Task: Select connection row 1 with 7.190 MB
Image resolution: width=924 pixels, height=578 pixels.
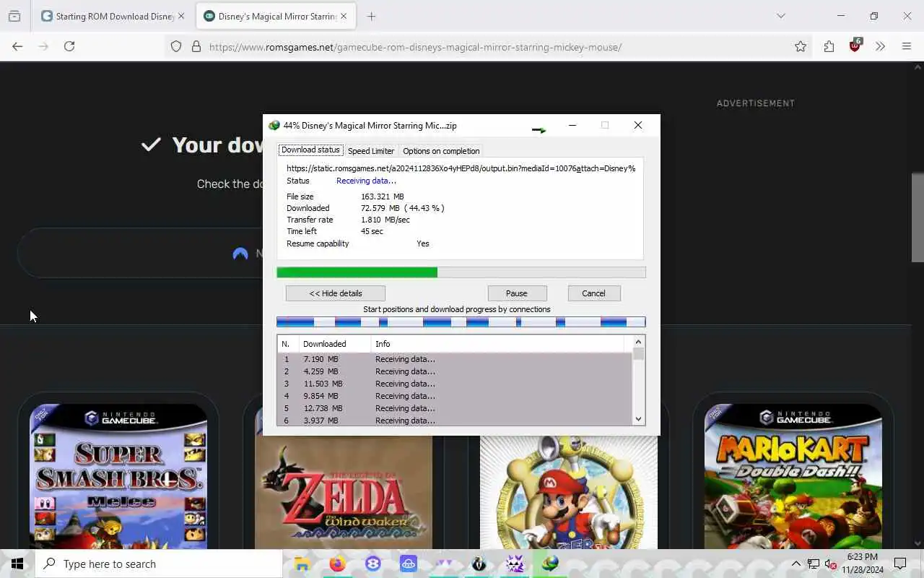Action: 455,359
